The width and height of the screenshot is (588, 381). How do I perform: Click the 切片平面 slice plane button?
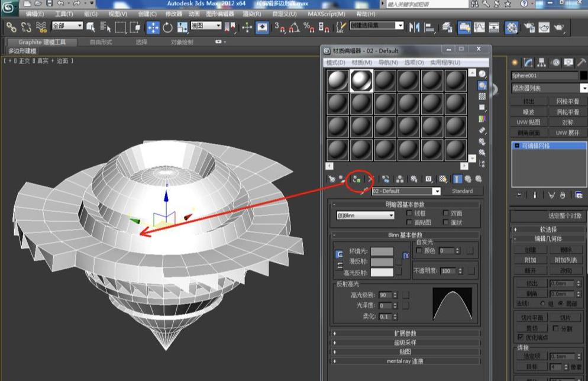click(x=532, y=318)
